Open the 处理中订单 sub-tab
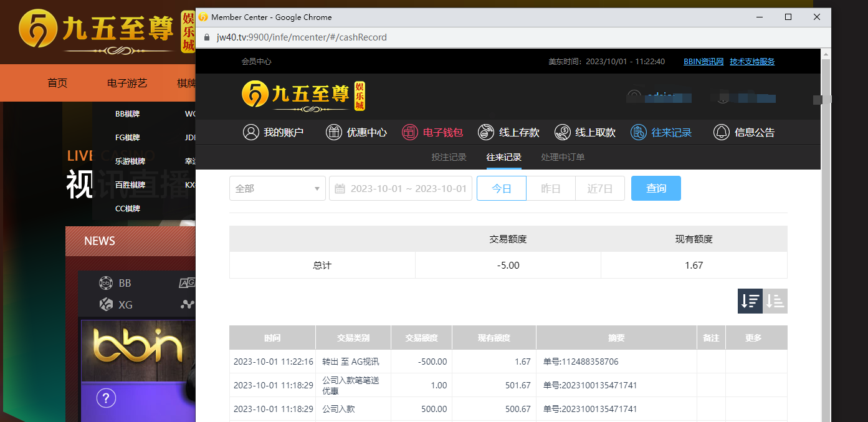868x422 pixels. coord(563,157)
